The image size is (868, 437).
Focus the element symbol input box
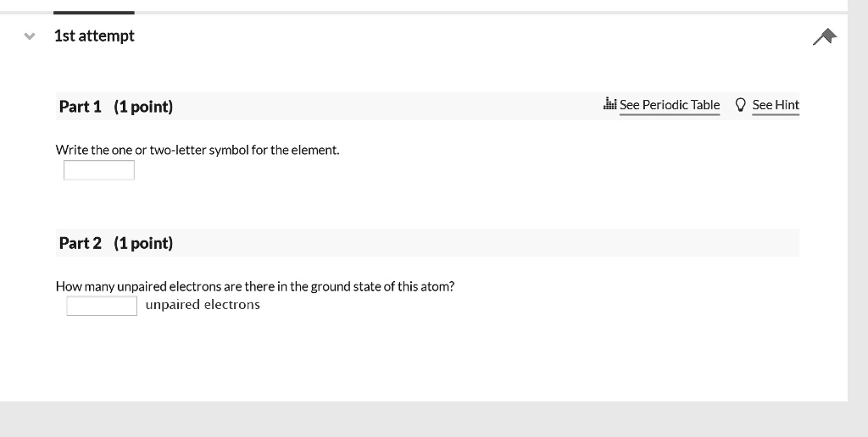coord(99,170)
